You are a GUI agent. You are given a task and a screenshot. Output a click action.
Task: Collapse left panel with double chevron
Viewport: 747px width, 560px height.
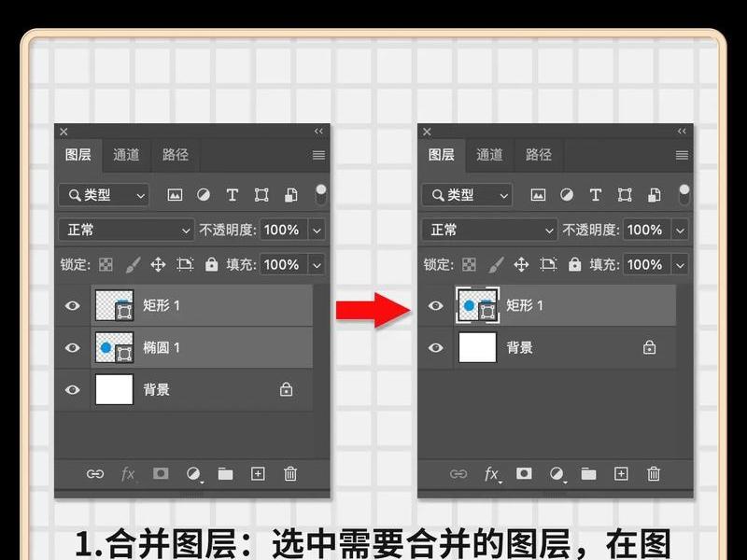[318, 132]
